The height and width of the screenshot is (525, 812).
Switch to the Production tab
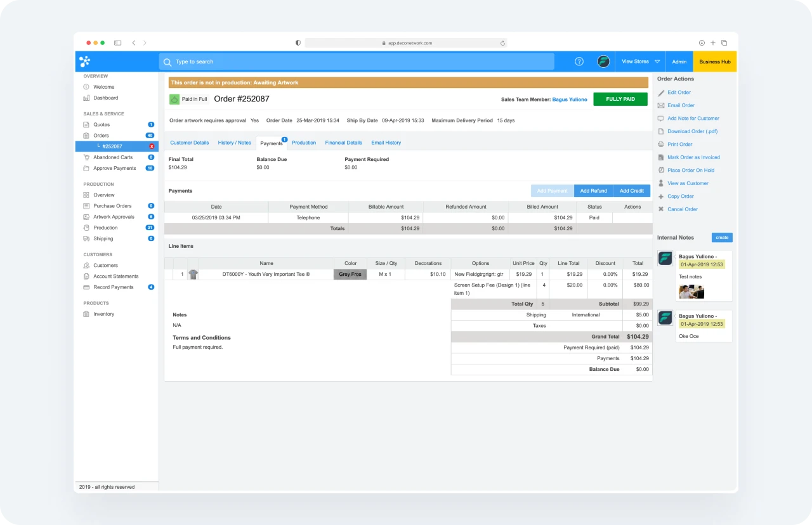tap(304, 143)
